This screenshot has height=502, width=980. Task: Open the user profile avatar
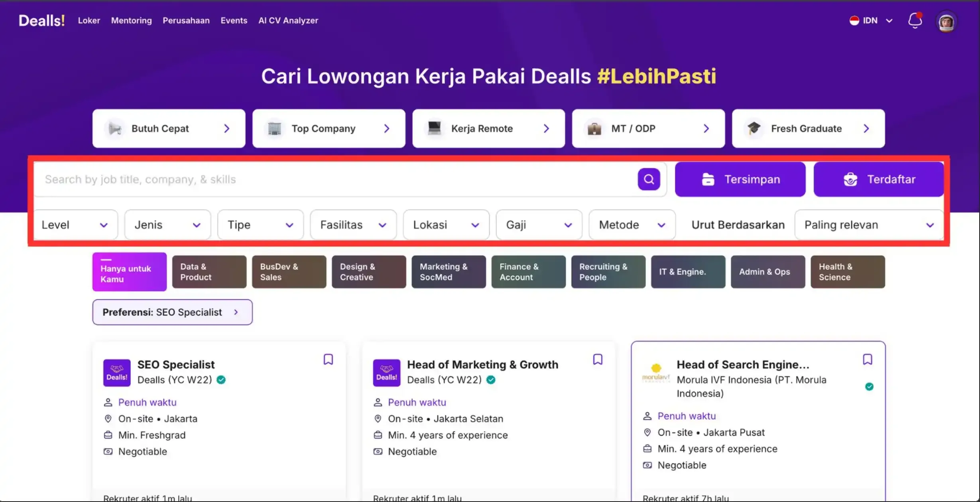[946, 21]
